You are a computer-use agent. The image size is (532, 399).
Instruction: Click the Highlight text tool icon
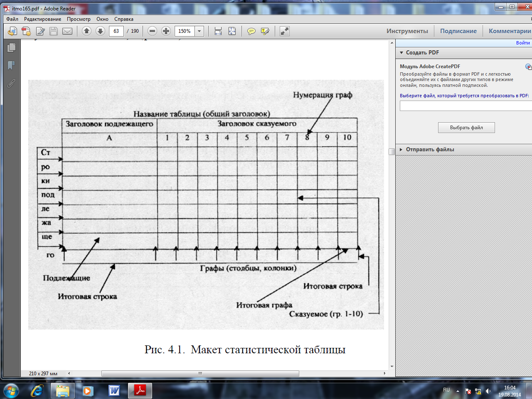pyautogui.click(x=265, y=31)
